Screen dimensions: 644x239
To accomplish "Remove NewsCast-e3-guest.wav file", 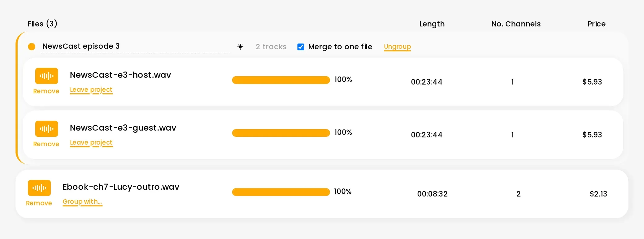I will 46,144.
